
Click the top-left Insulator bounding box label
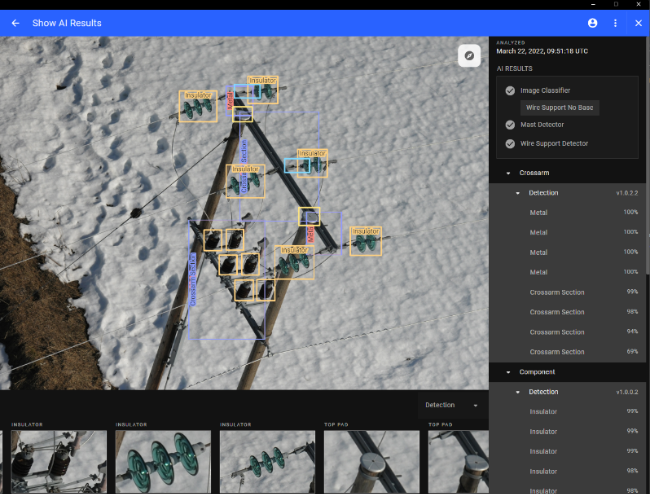pyautogui.click(x=198, y=94)
